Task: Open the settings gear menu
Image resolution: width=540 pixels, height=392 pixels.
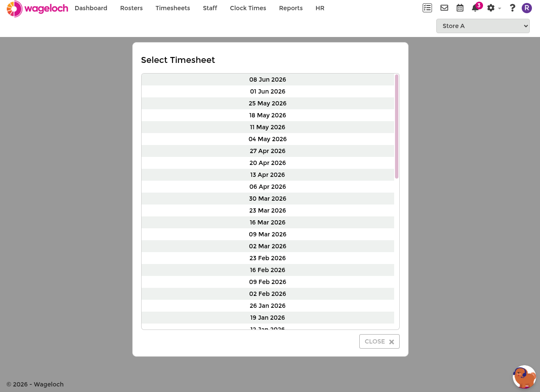Action: [494, 8]
